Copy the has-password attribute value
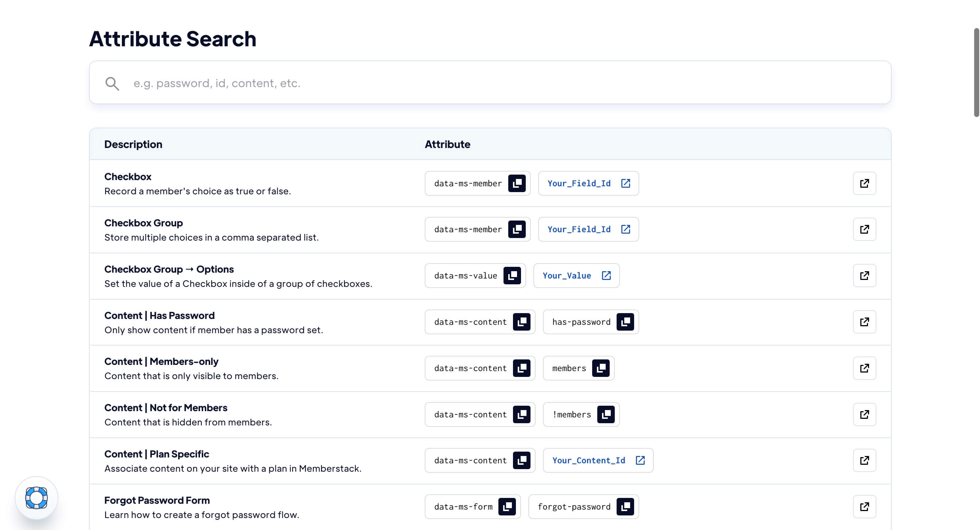This screenshot has height=530, width=980. point(626,322)
